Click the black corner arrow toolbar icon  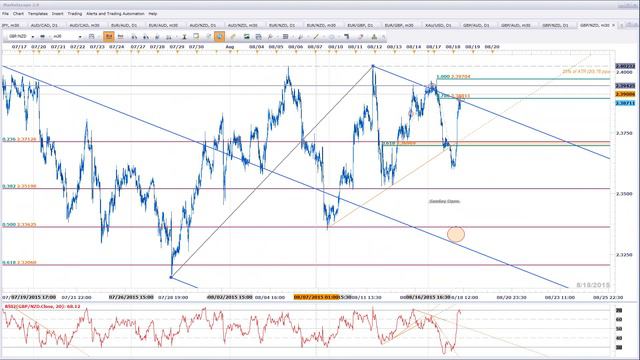point(347,37)
